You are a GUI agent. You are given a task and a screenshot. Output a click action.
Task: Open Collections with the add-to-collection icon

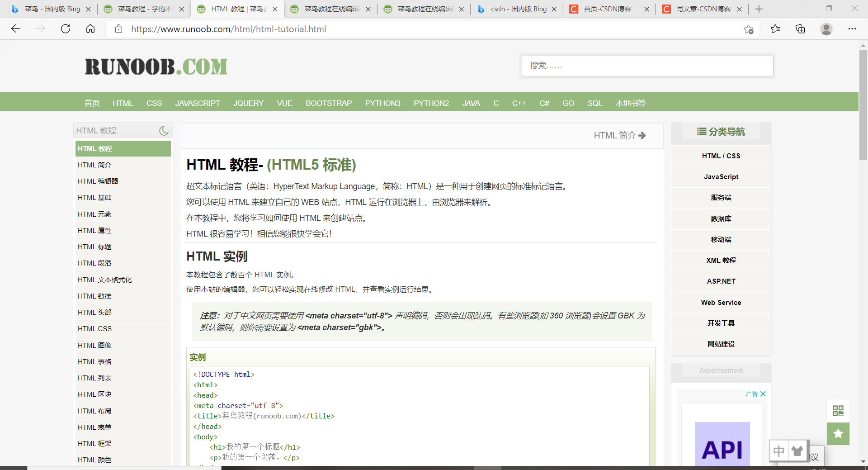(800, 29)
